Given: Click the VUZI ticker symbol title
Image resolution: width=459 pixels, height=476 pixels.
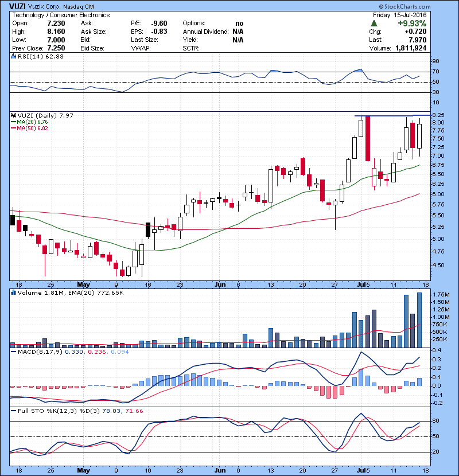Looking at the screenshot, I should 17,6.
